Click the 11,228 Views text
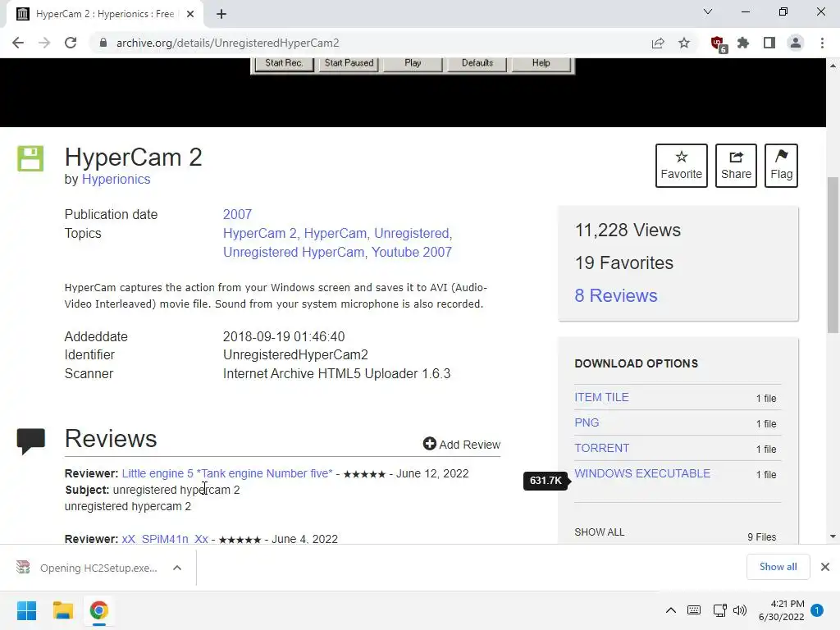This screenshot has width=840, height=630. click(628, 231)
